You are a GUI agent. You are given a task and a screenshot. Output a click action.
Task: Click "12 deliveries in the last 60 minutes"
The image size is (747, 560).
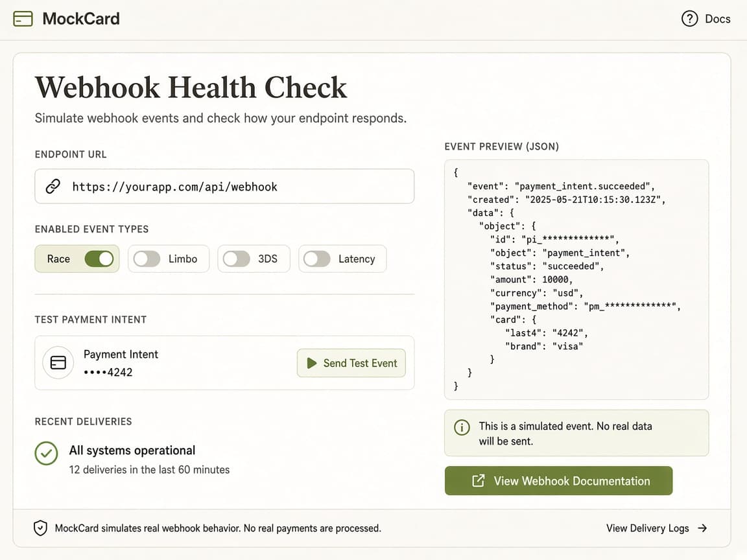point(149,470)
